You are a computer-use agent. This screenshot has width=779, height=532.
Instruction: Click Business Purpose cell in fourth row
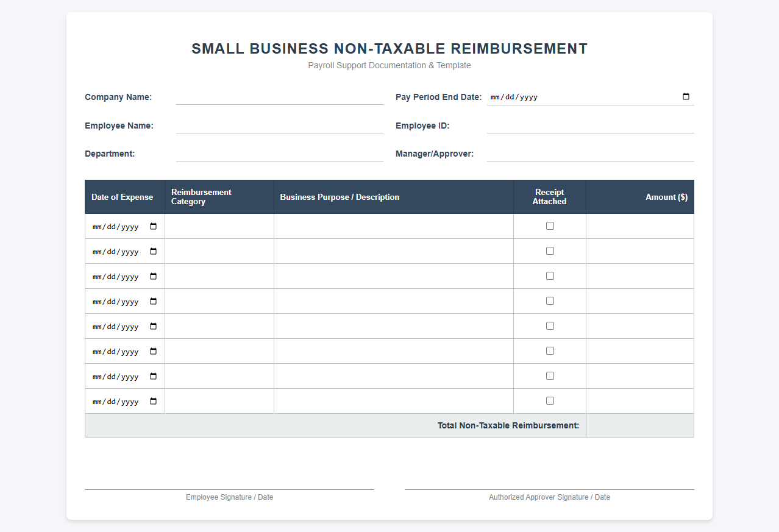tap(394, 301)
